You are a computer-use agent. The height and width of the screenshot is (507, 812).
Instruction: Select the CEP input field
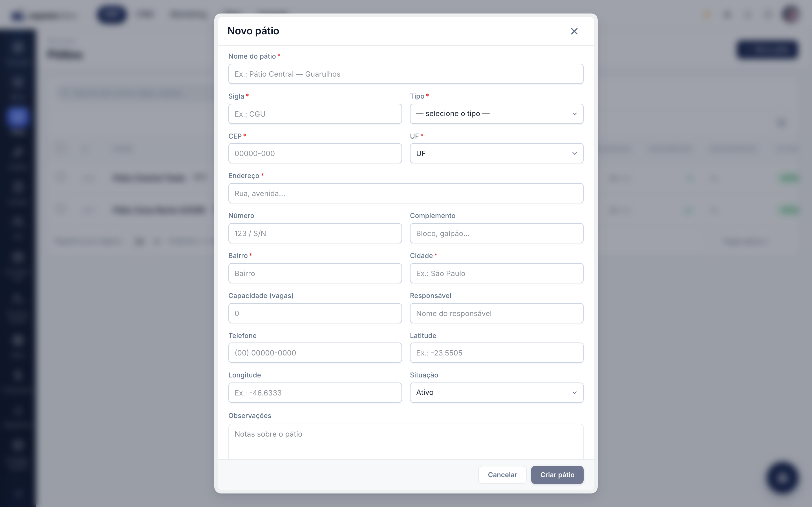click(x=315, y=153)
